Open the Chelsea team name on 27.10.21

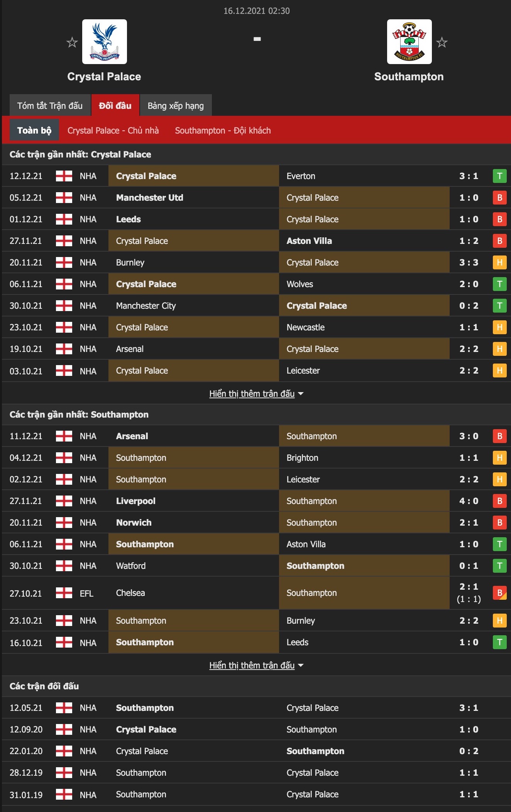pos(130,593)
